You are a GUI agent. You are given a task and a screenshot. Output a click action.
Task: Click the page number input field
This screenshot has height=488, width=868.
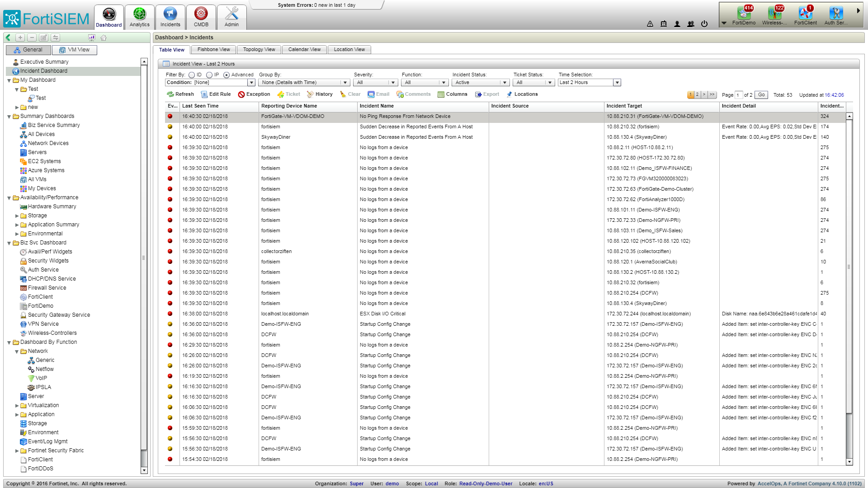coord(739,95)
